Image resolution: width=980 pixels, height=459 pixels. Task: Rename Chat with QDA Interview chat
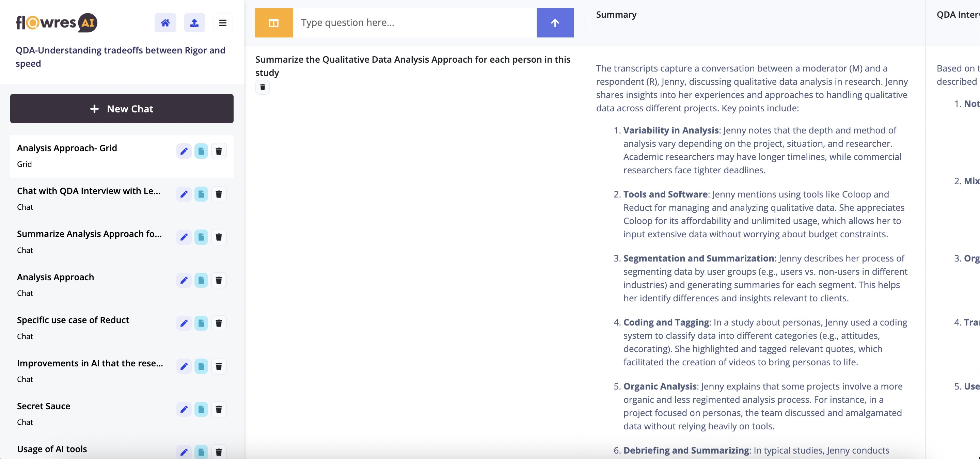pos(184,194)
